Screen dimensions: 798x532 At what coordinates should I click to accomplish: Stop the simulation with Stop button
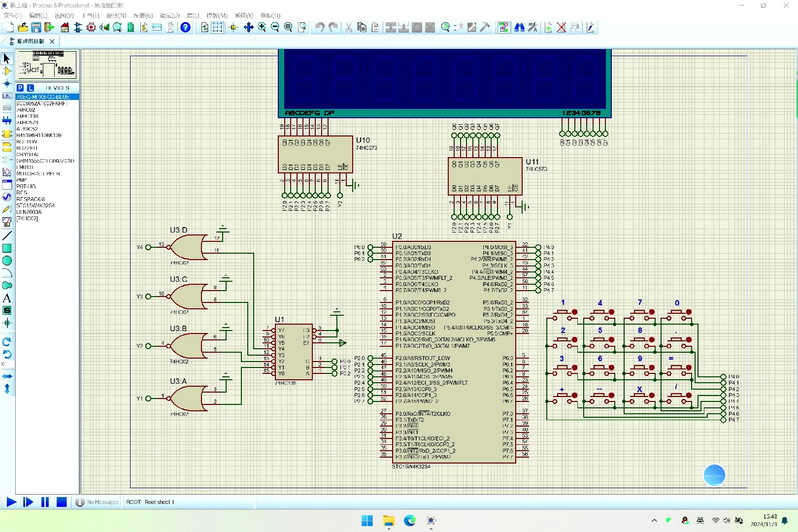(x=62, y=502)
